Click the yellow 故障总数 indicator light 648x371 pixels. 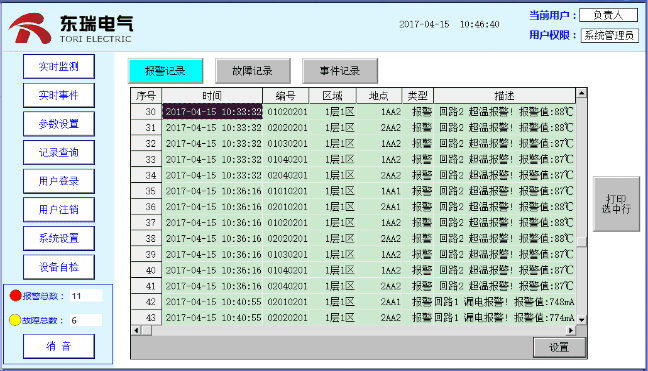pyautogui.click(x=15, y=320)
